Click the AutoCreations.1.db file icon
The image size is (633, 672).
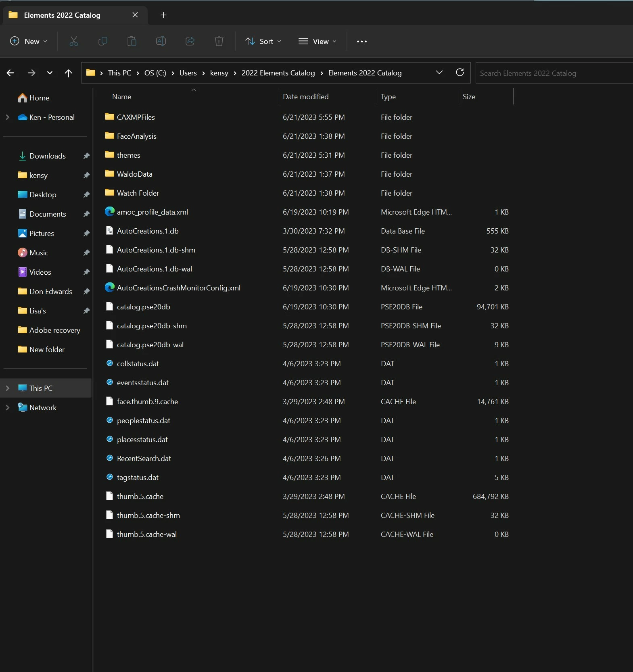[109, 230]
